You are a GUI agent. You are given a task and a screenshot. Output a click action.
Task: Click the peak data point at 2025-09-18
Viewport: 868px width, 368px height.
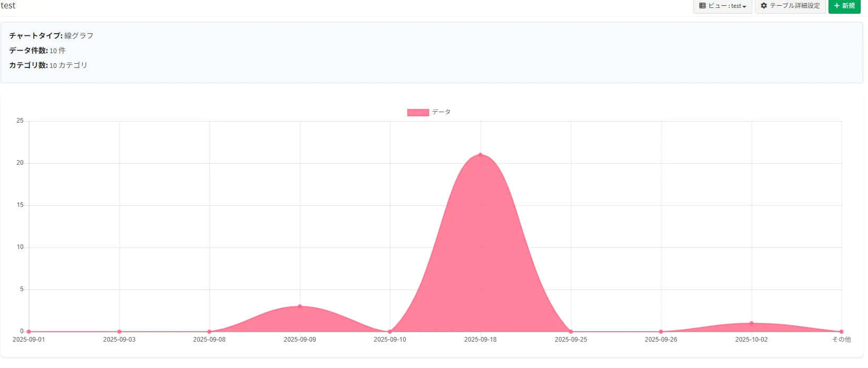[481, 155]
